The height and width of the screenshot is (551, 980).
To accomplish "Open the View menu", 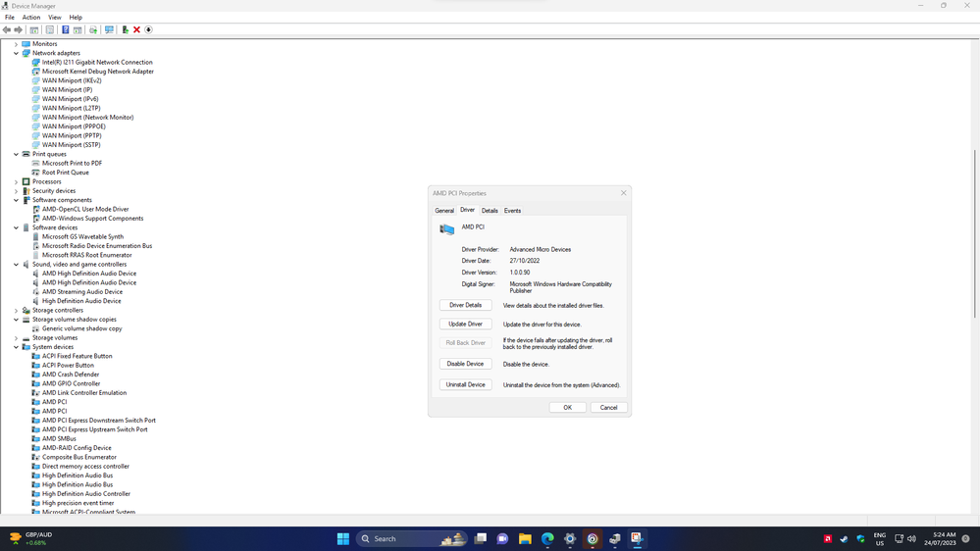I will [x=55, y=18].
